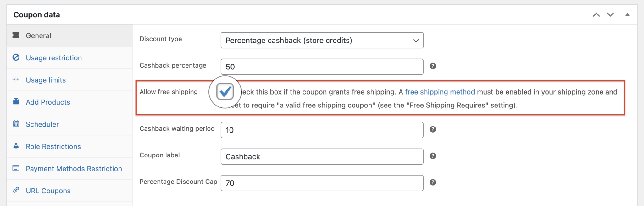Collapse the Coupon data panel
The height and width of the screenshot is (206, 644).
point(627,15)
